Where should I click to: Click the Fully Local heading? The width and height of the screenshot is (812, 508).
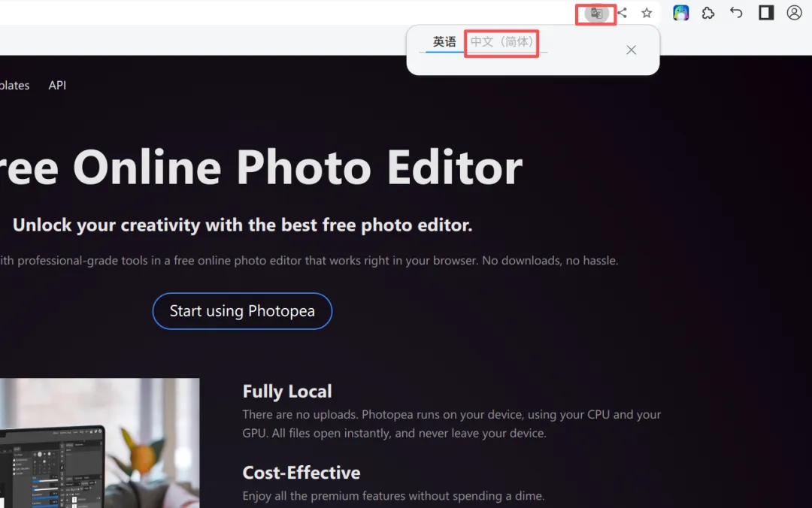[x=287, y=391]
